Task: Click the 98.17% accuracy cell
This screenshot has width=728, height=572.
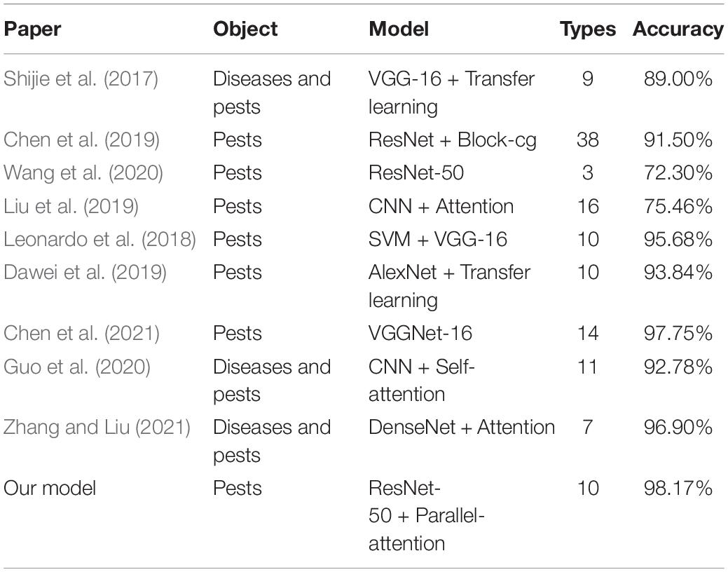Action: coord(678,489)
